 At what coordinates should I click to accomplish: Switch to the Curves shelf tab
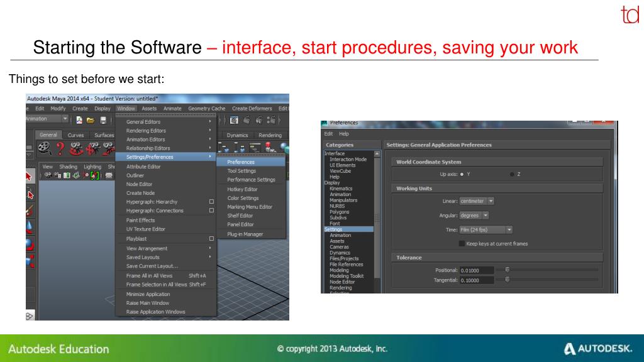coord(75,135)
